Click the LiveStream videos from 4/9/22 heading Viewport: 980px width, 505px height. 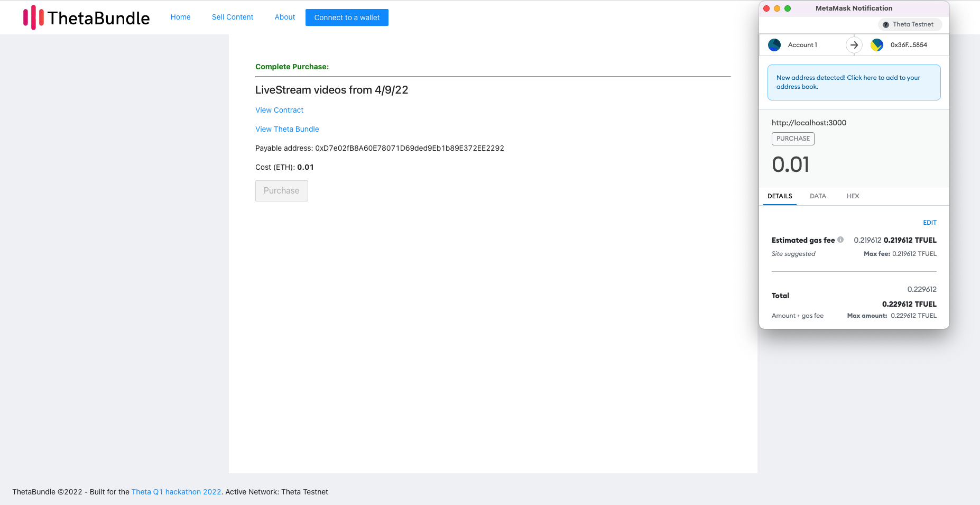[x=331, y=90]
